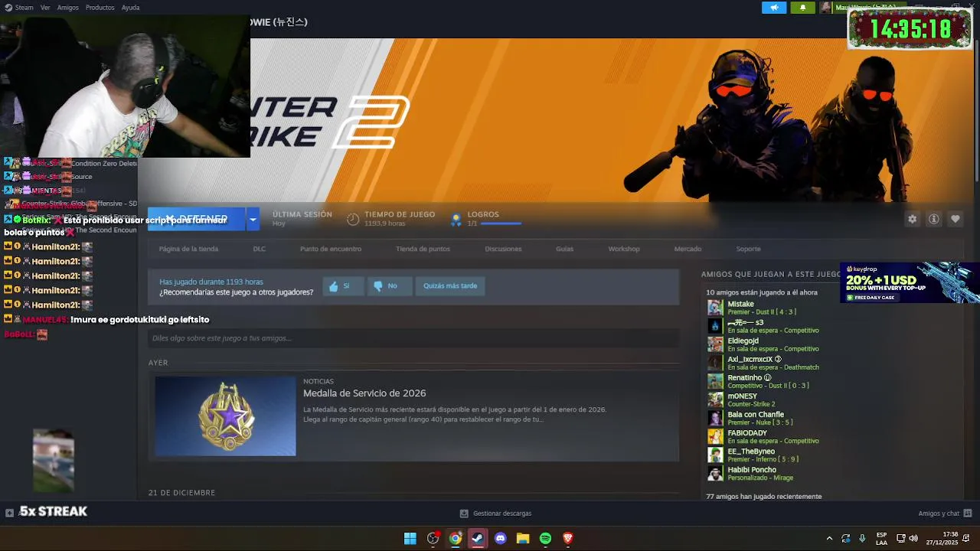
Task: Expand the play button dropdown arrow
Action: coord(253,220)
